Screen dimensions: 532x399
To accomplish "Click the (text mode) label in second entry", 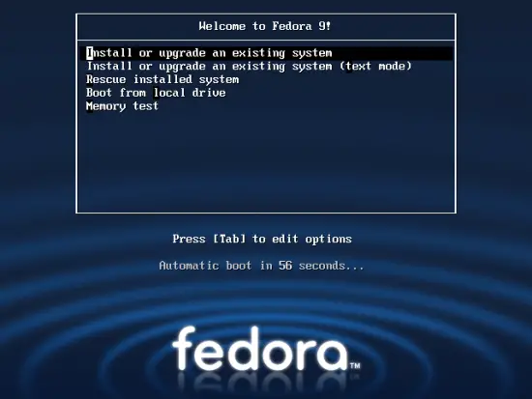I will [376, 66].
